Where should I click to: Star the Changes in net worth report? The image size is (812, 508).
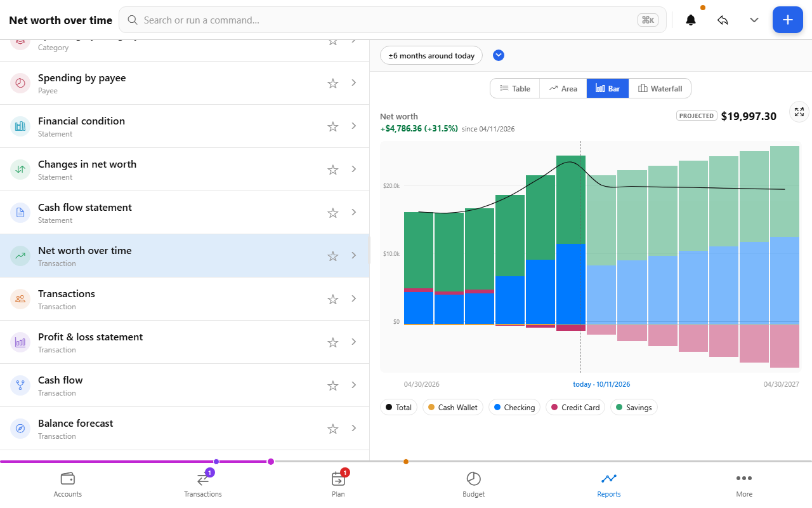coord(333,170)
